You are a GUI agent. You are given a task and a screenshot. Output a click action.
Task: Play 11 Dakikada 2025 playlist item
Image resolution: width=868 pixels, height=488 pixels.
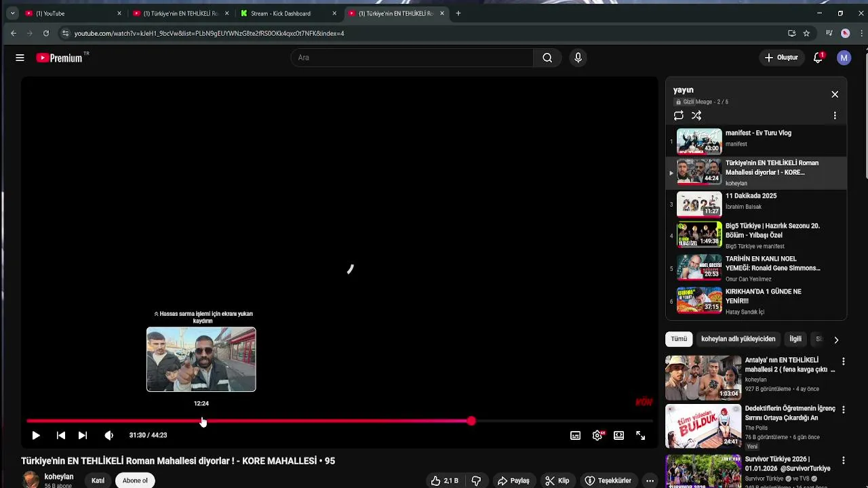click(756, 204)
